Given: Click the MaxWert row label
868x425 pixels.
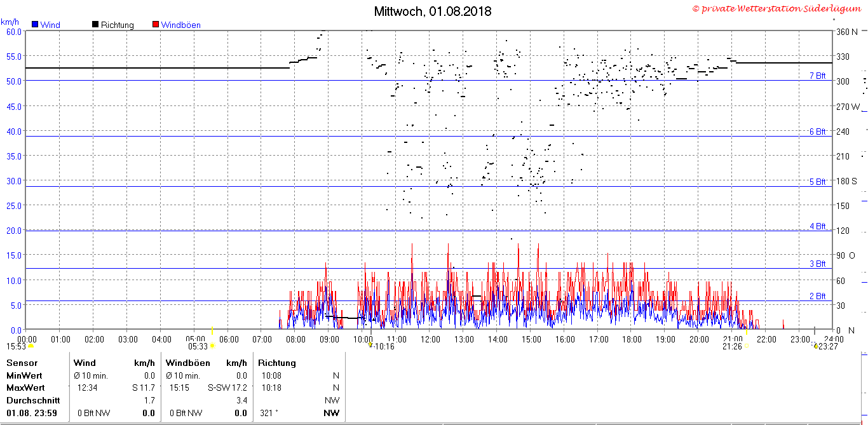Looking at the screenshot, I should pyautogui.click(x=25, y=388).
